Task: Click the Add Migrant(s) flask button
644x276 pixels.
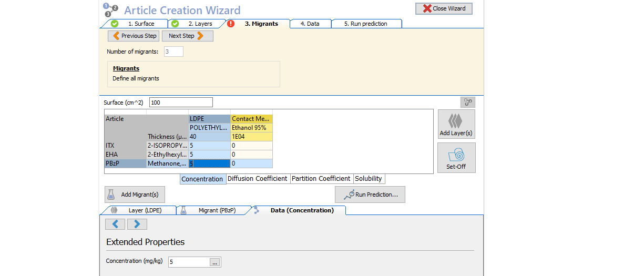Action: coord(135,195)
